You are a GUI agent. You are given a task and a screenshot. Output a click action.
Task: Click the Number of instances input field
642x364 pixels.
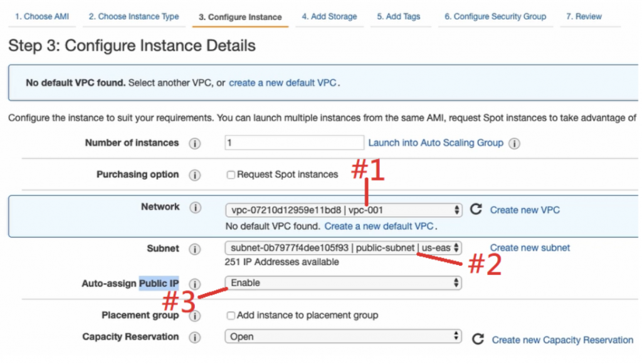[294, 143]
